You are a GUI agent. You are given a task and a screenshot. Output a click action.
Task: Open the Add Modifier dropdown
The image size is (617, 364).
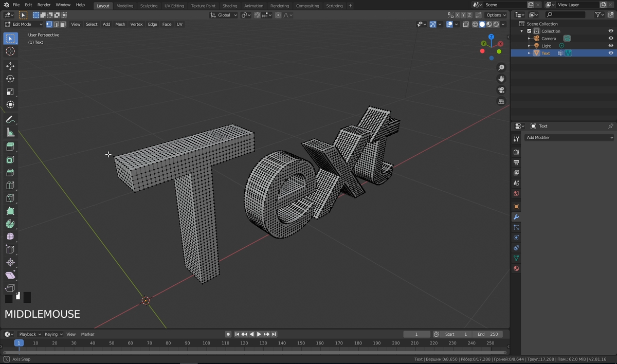pyautogui.click(x=569, y=137)
